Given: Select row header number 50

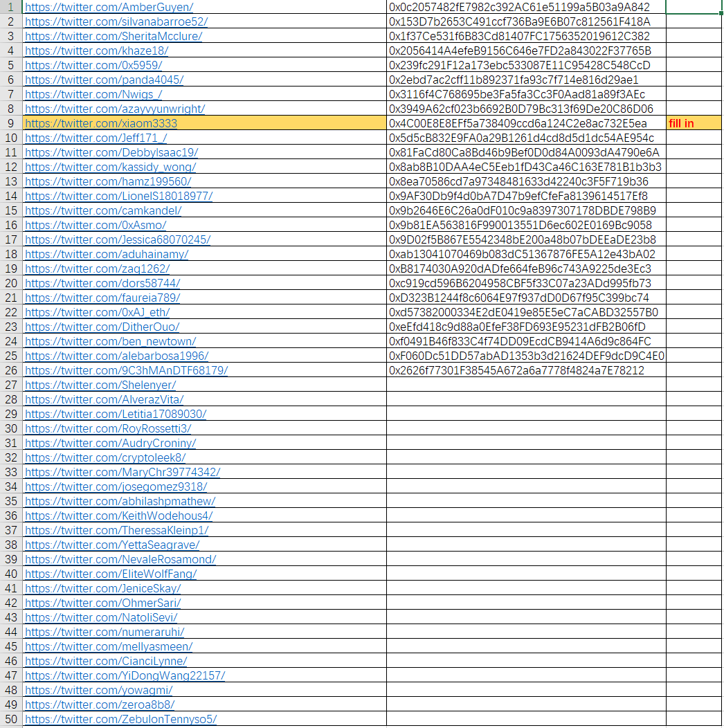Looking at the screenshot, I should tap(10, 719).
